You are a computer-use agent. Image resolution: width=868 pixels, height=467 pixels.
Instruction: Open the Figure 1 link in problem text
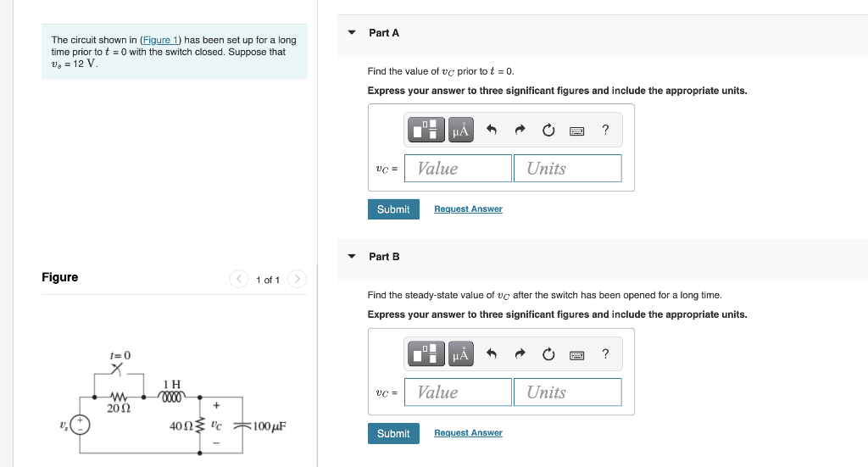(160, 40)
